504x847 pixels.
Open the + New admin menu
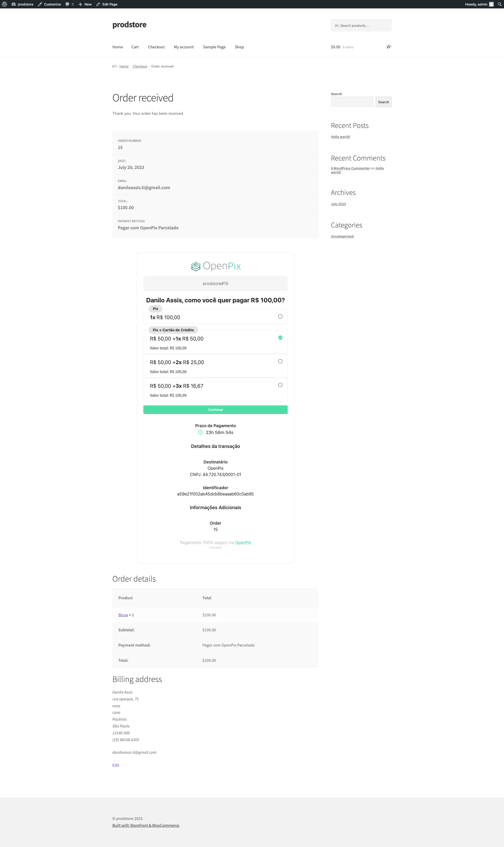[85, 4]
